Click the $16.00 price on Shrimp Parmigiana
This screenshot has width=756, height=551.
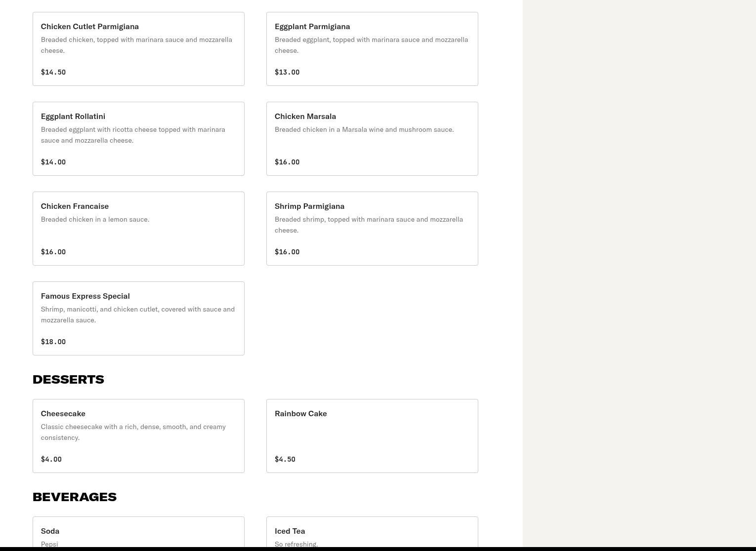click(287, 252)
